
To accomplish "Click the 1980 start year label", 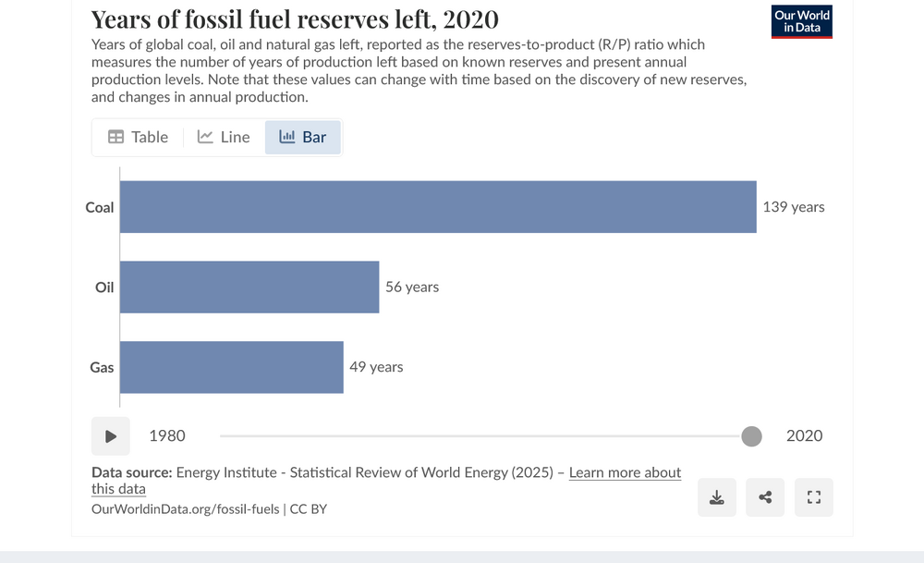I will (x=167, y=436).
